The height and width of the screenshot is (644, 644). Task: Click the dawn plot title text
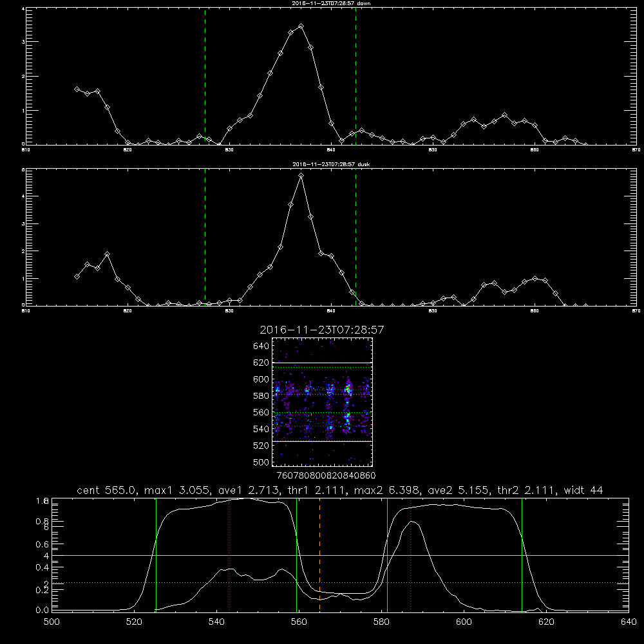coord(331,3)
